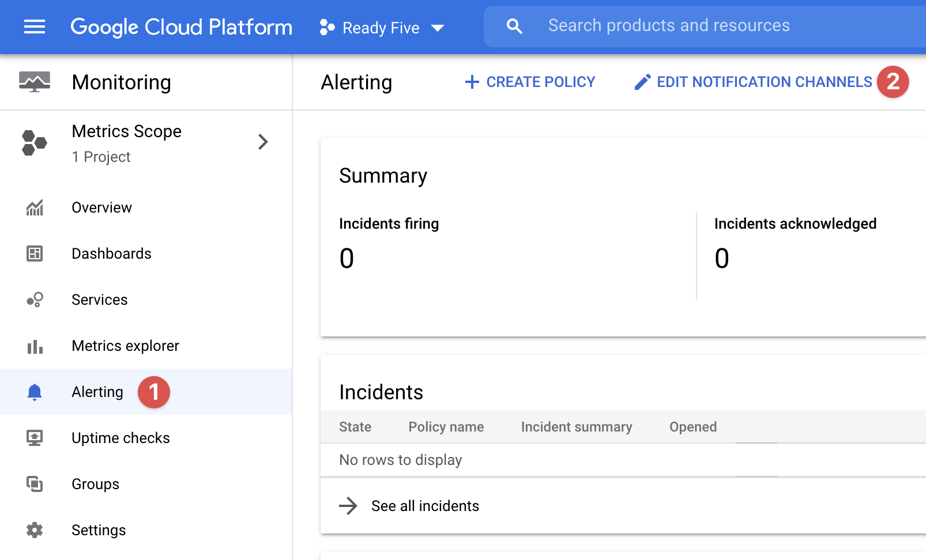Click the pencil icon for notification channels

click(x=642, y=82)
